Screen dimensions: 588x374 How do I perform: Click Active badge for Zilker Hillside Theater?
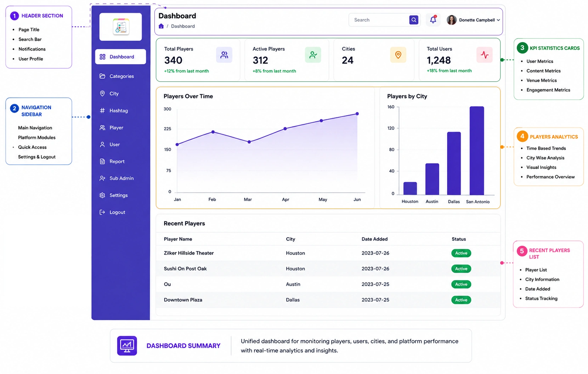[461, 253]
